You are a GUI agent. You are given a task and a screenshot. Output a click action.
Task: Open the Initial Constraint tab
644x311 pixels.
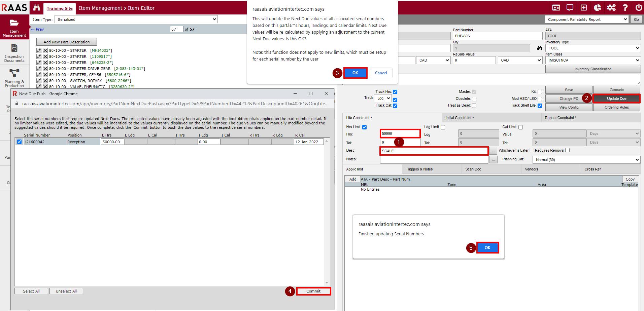459,118
